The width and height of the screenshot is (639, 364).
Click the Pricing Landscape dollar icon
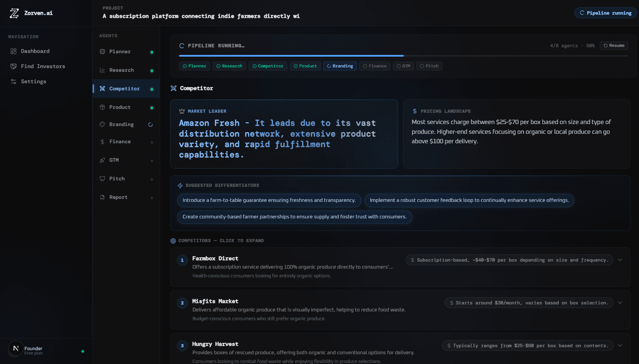(415, 111)
